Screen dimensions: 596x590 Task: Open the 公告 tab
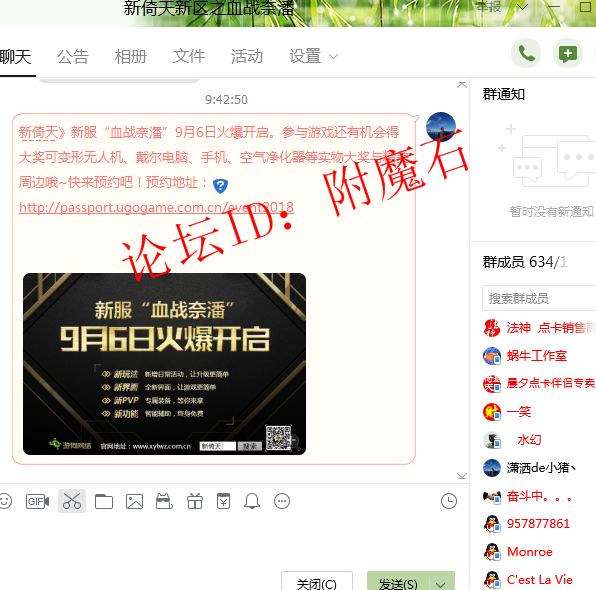(73, 57)
